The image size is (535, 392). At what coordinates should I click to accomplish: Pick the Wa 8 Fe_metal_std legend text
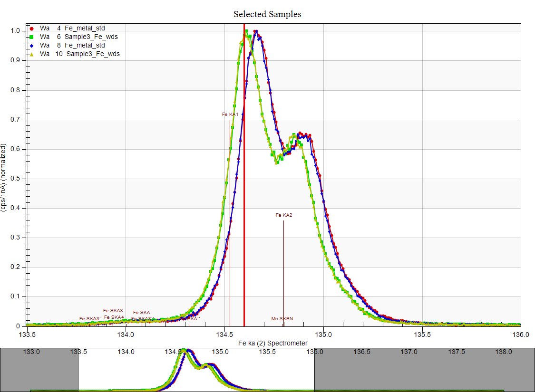pos(72,45)
